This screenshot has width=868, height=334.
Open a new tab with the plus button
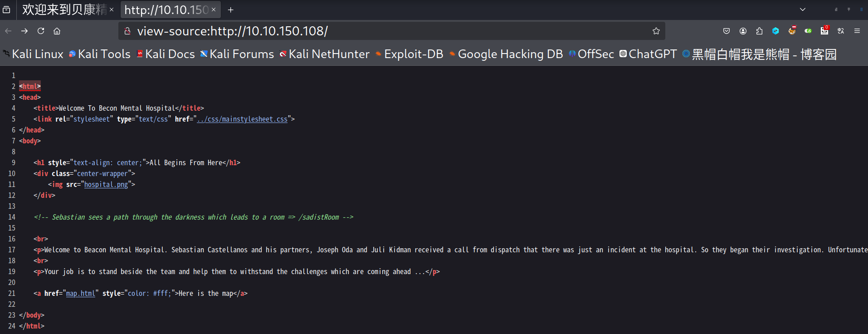(230, 10)
